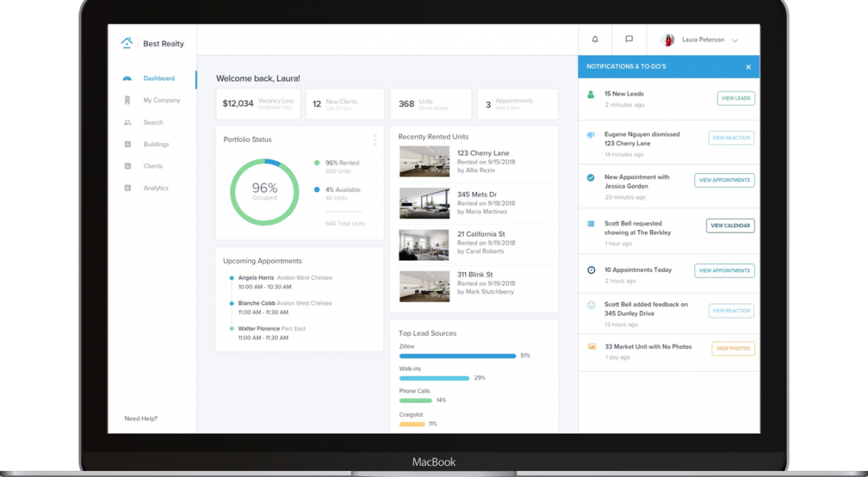868x477 pixels.
Task: Open the My Company menu item
Action: (x=161, y=101)
